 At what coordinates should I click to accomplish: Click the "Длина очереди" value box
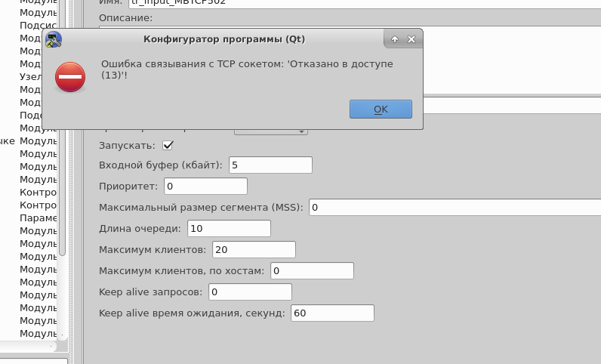click(228, 228)
